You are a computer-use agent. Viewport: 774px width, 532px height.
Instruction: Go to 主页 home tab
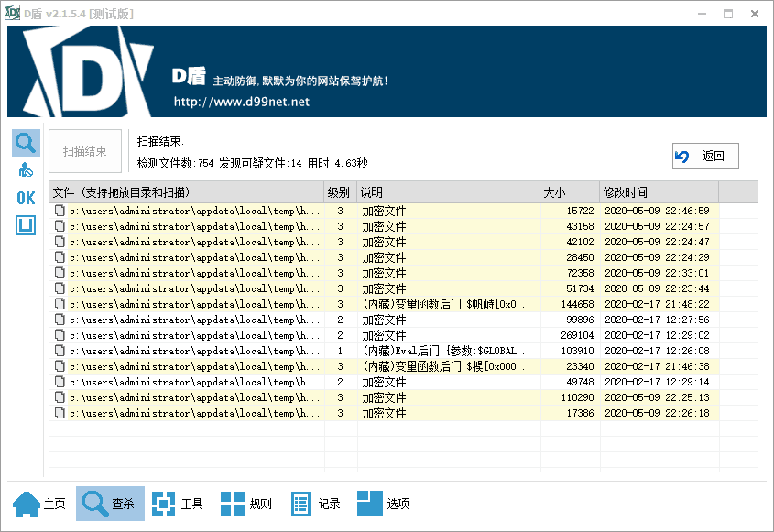[x=39, y=504]
